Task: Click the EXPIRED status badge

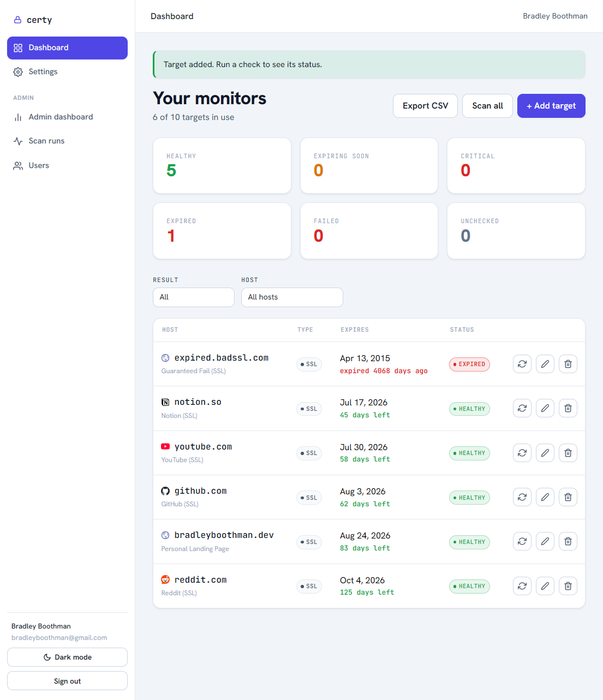Action: (x=469, y=364)
